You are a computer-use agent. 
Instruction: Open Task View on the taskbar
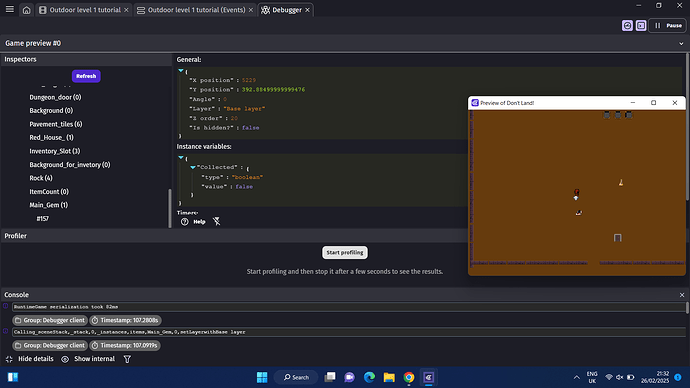330,377
